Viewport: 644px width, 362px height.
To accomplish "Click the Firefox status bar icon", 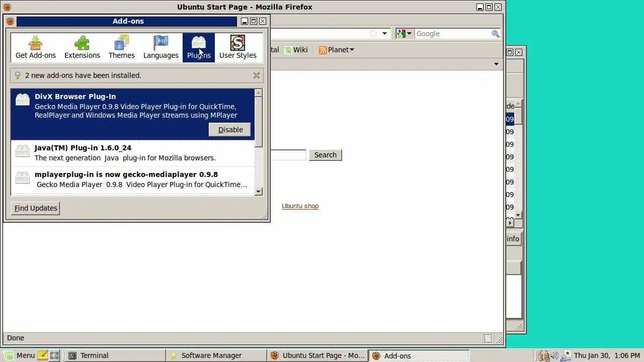I will pyautogui.click(x=488, y=338).
